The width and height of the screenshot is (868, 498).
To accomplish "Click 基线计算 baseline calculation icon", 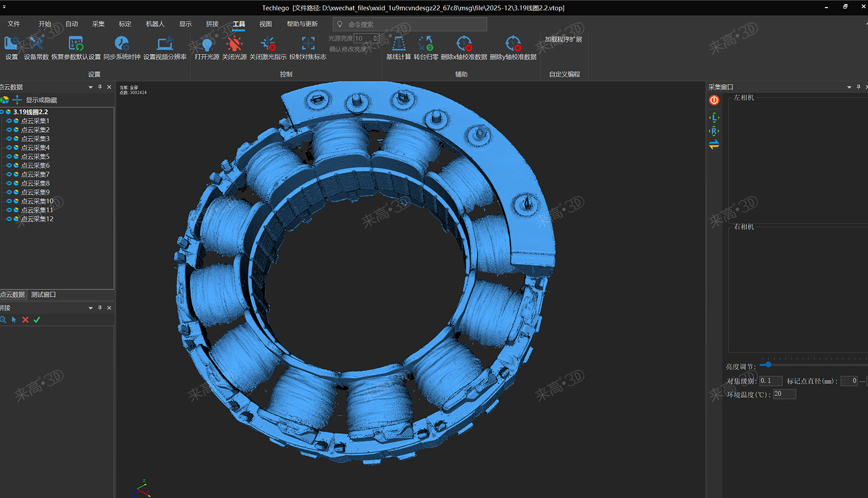I will 399,44.
